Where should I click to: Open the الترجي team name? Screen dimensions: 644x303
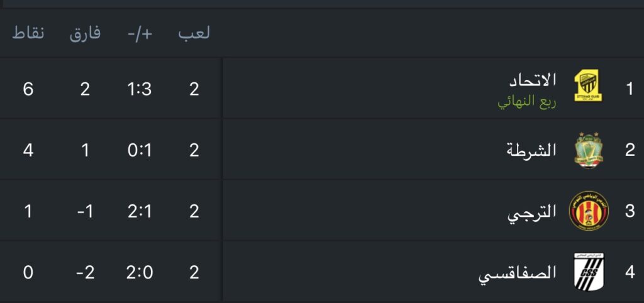point(532,212)
